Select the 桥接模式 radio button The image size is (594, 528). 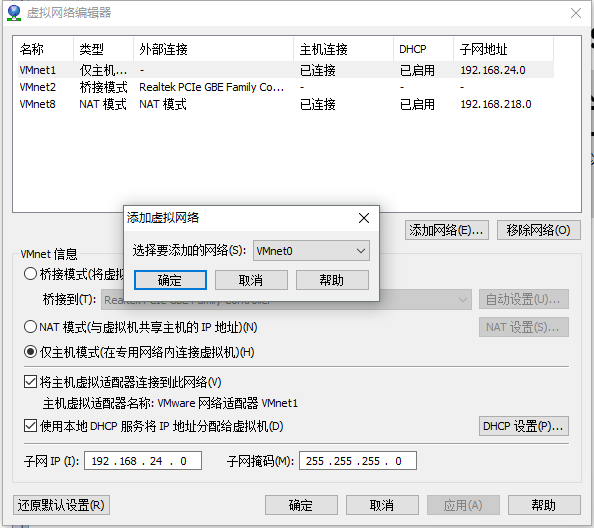pos(30,274)
